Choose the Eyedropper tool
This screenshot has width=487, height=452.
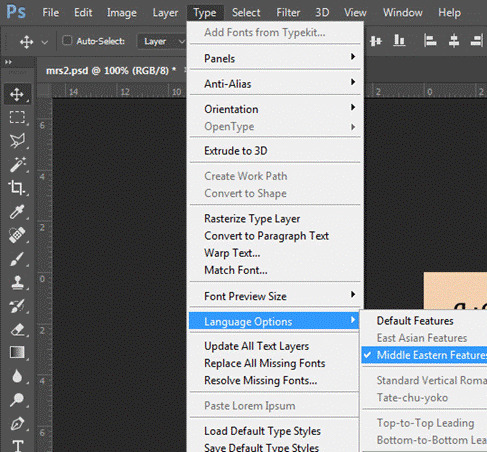[17, 211]
